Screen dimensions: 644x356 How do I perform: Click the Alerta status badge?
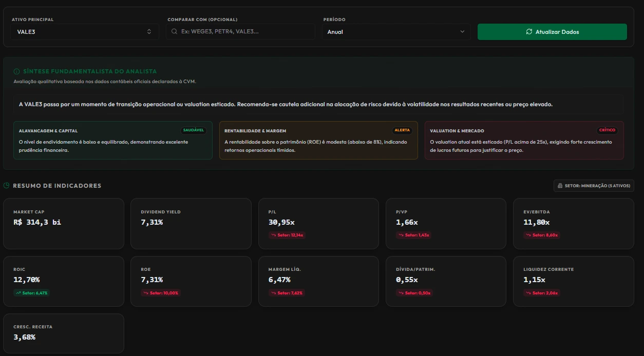(402, 130)
